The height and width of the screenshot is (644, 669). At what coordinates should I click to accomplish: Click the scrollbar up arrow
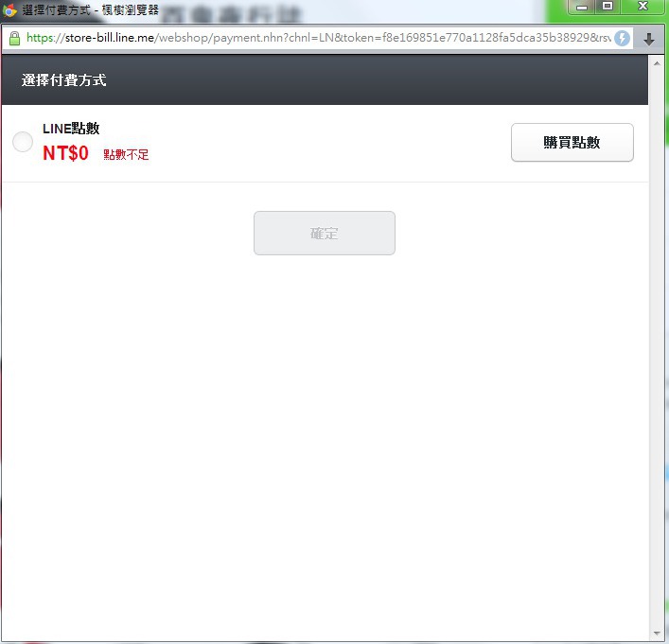[657, 63]
